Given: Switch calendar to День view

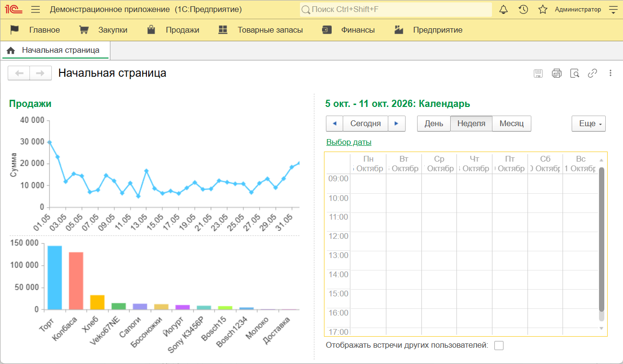Looking at the screenshot, I should click(434, 124).
